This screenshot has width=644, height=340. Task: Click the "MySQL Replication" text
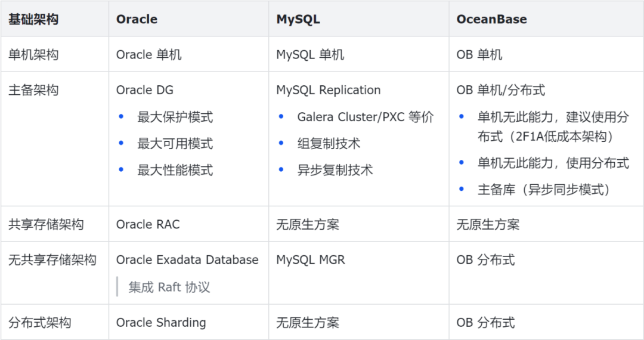tap(328, 90)
